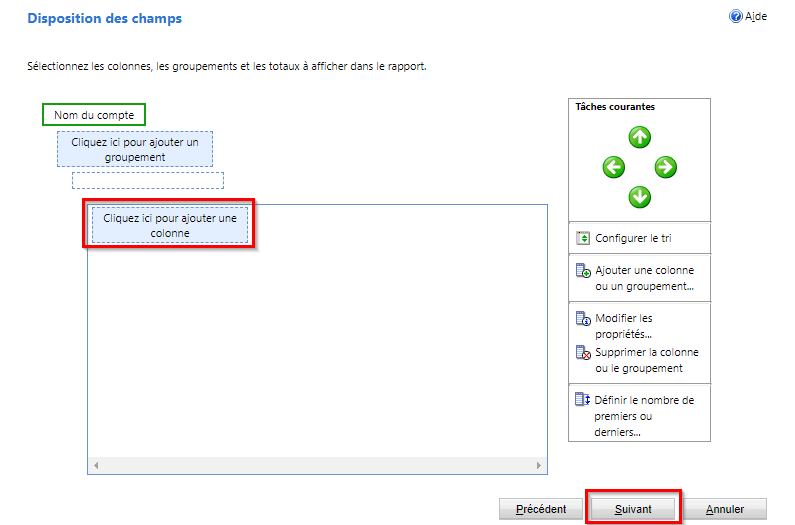The width and height of the screenshot is (795, 525).
Task: Go back with the Précédent button
Action: (540, 509)
